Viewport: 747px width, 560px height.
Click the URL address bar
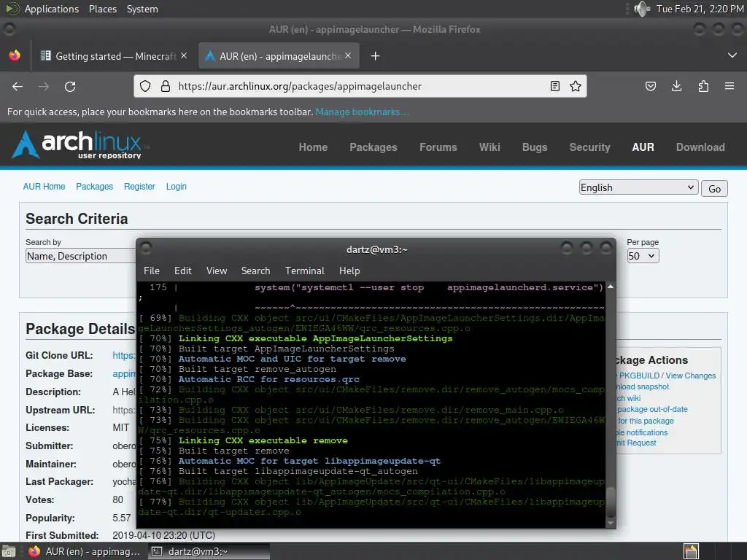pyautogui.click(x=360, y=86)
